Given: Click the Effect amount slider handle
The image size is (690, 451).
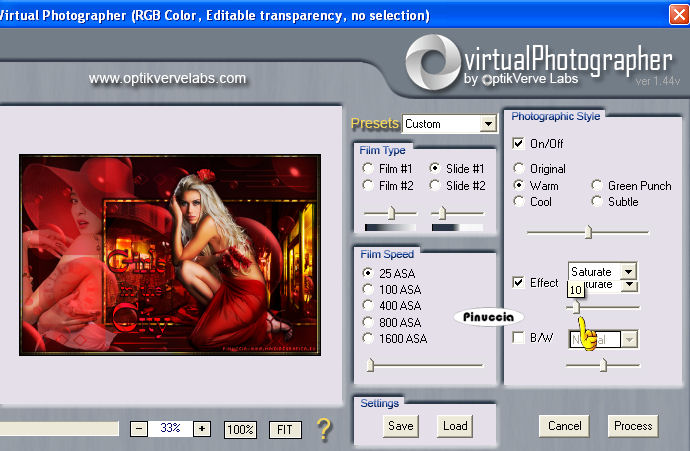Looking at the screenshot, I should (x=577, y=308).
